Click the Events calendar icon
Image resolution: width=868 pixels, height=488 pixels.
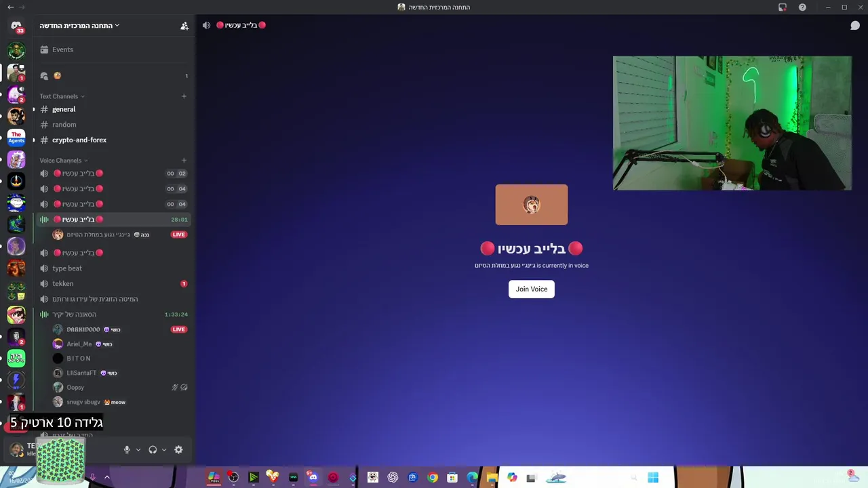(44, 49)
